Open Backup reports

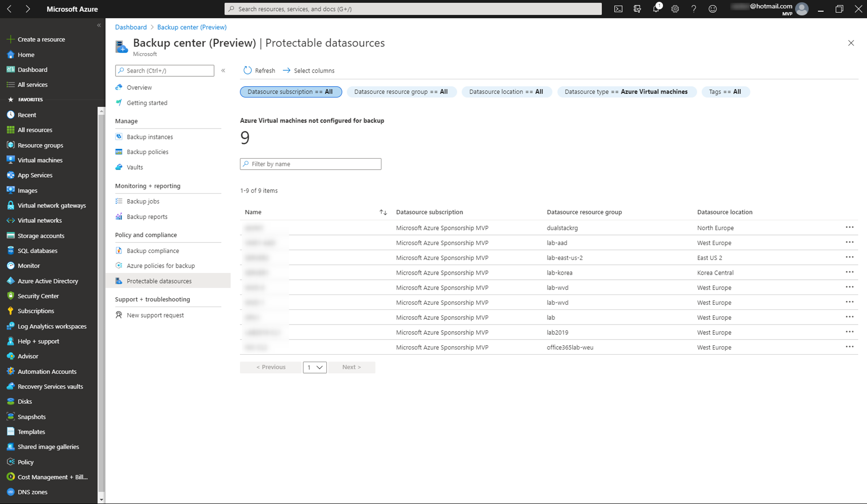147,217
